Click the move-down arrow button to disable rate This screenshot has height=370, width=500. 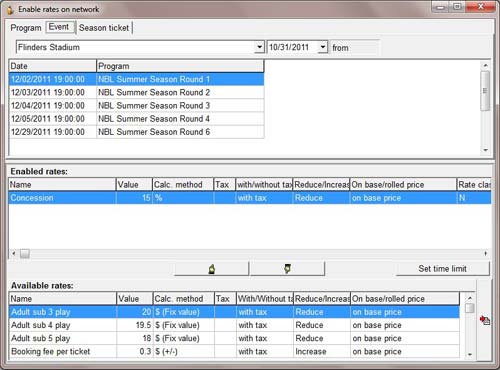point(287,269)
